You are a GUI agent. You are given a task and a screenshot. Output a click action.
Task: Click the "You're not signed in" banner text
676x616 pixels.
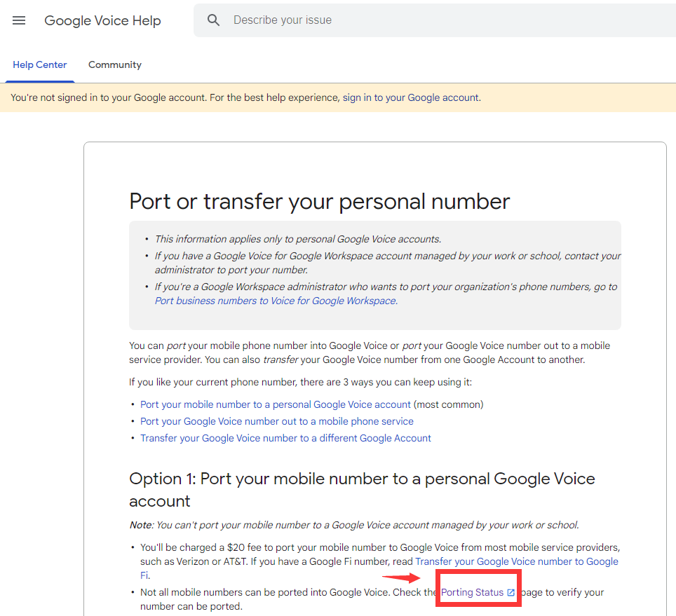point(175,98)
